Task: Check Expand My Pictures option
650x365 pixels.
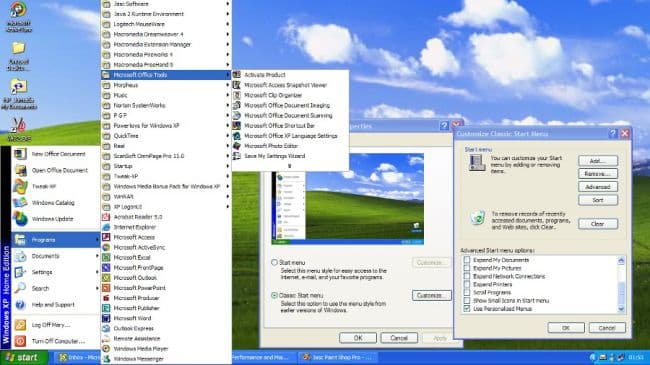Action: [467, 268]
